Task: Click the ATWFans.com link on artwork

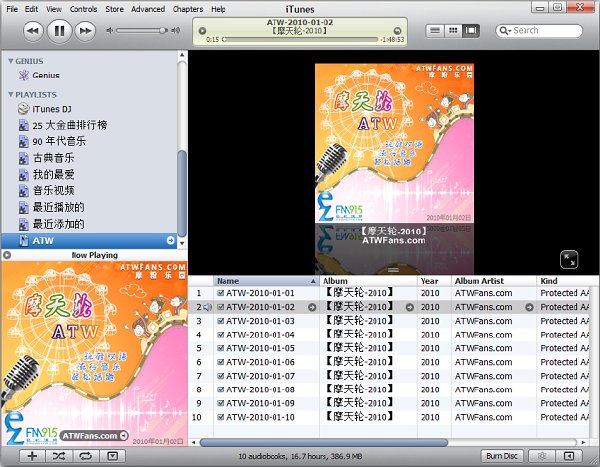Action: point(95,436)
